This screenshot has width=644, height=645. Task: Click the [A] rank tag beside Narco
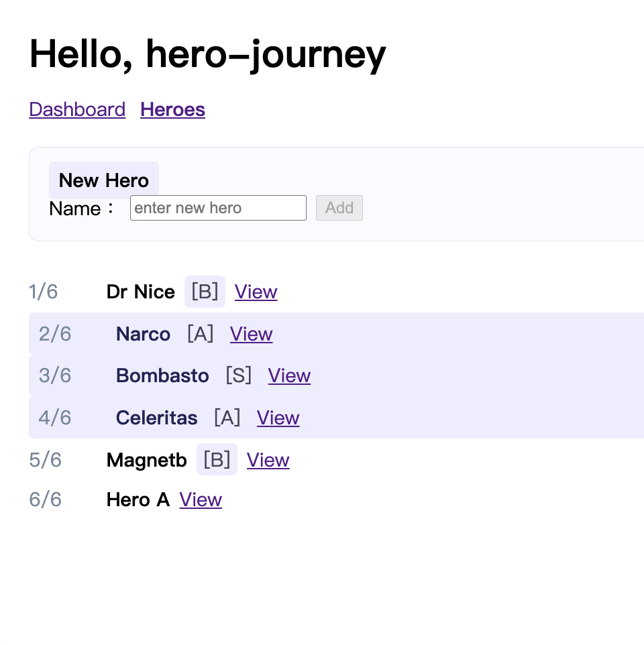[x=200, y=334]
